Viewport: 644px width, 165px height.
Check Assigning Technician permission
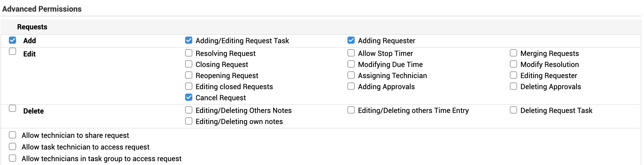(x=351, y=75)
